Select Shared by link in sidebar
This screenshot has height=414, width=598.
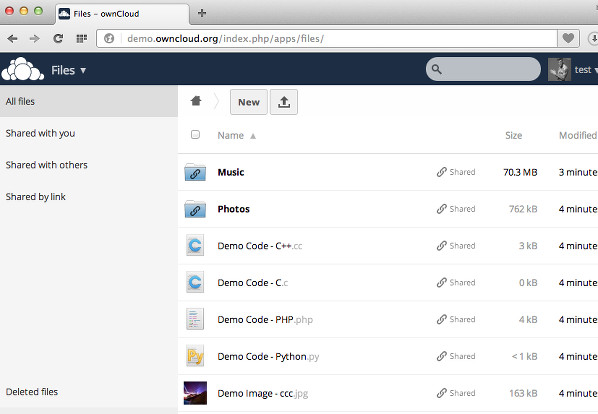[35, 197]
